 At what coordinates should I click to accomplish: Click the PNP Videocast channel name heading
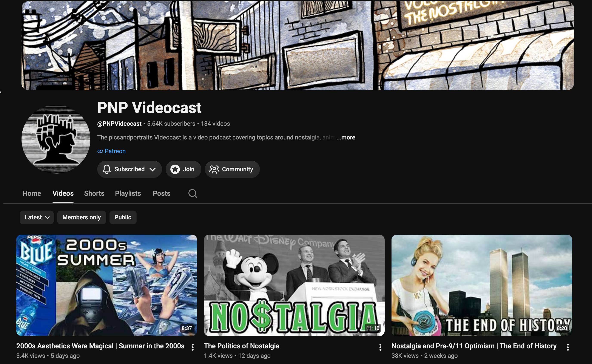(149, 107)
